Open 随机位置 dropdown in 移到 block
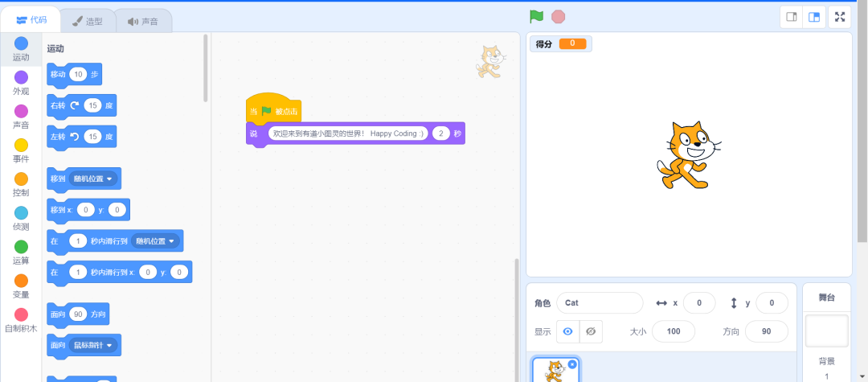This screenshot has height=382, width=868. click(92, 179)
